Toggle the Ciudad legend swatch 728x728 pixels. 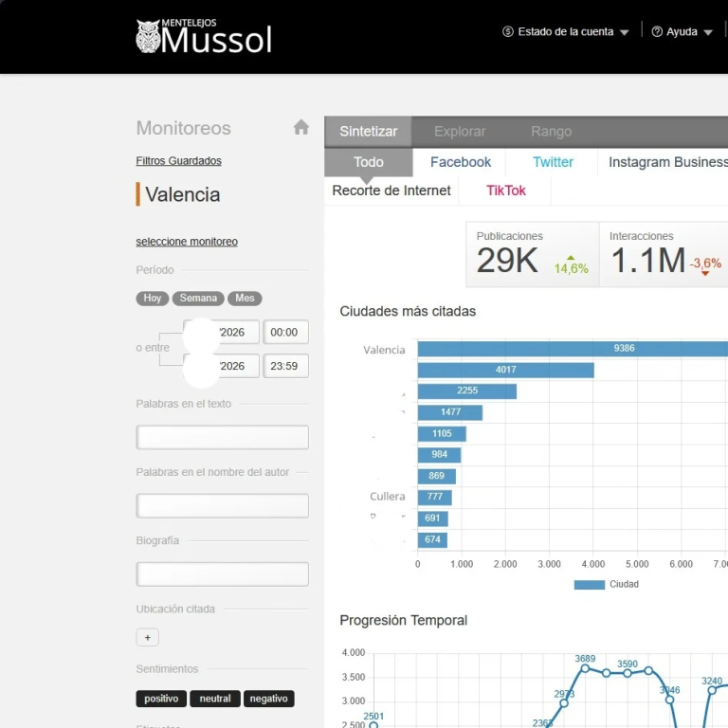click(x=590, y=585)
